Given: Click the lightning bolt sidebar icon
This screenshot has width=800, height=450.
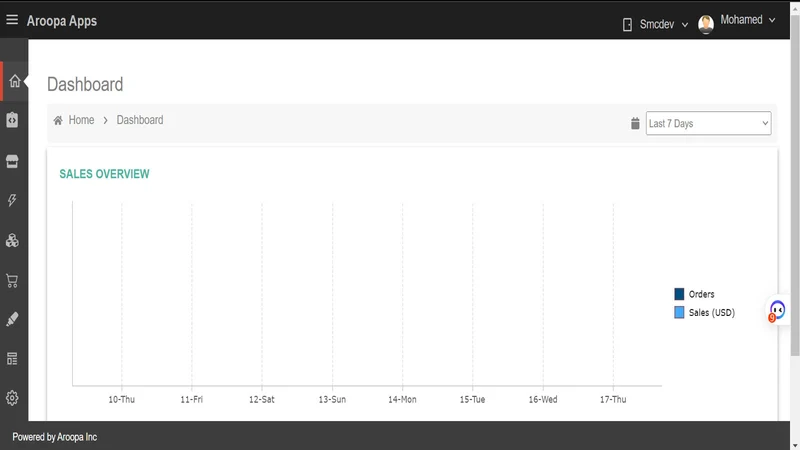Looking at the screenshot, I should click(12, 200).
